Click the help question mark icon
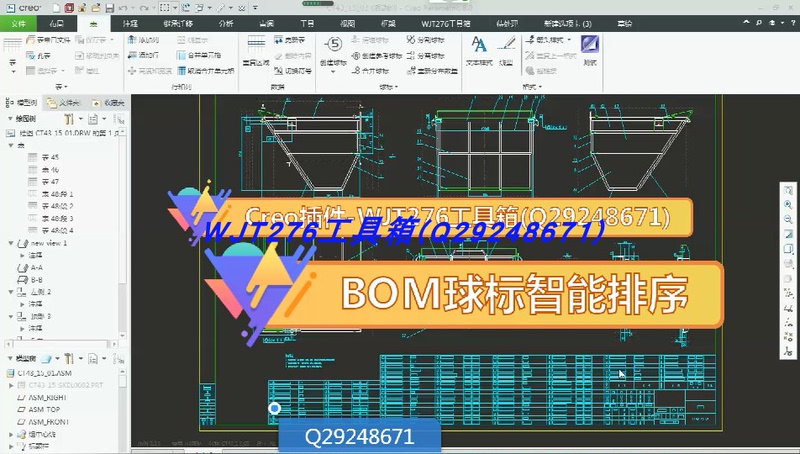800x454 pixels. click(793, 23)
